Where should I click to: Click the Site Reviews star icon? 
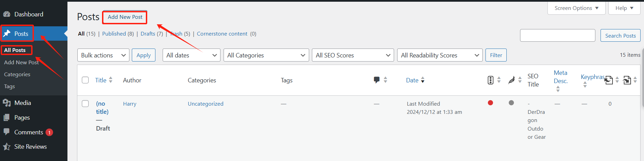(x=7, y=147)
